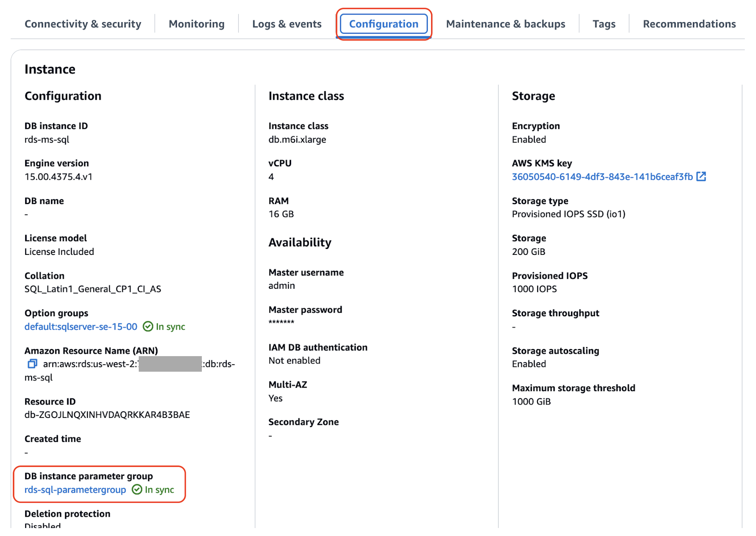The image size is (756, 536).
Task: Switch to the Connectivity & security tab
Action: (x=83, y=24)
